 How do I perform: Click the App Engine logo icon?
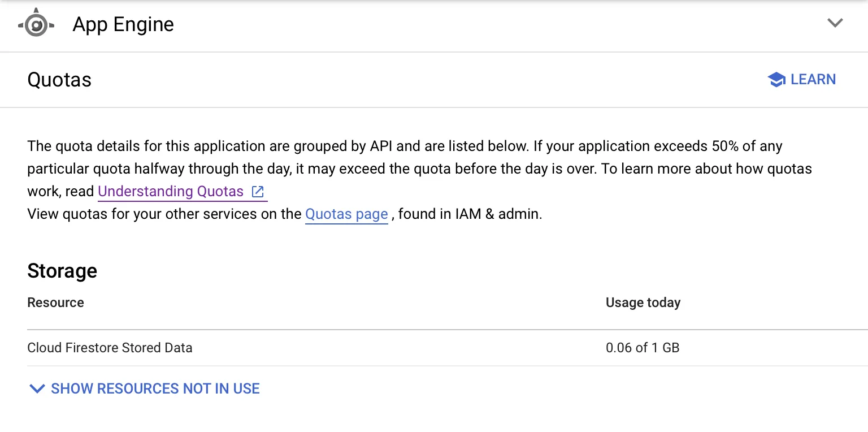point(36,24)
